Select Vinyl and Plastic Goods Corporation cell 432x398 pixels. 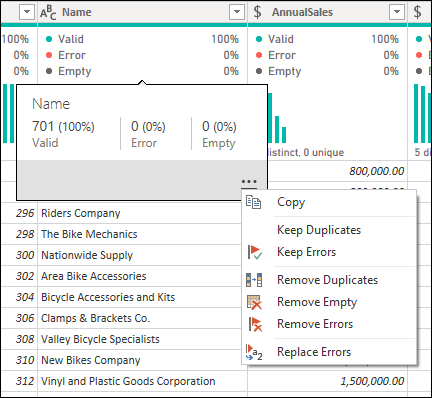point(143,381)
